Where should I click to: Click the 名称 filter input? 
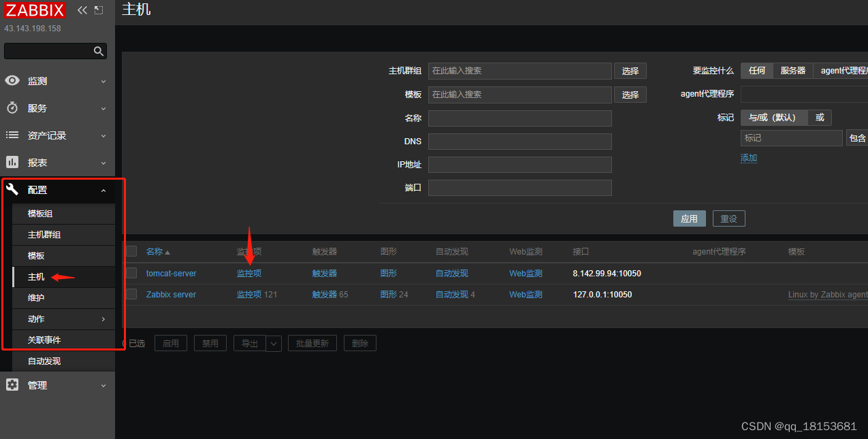[x=520, y=118]
